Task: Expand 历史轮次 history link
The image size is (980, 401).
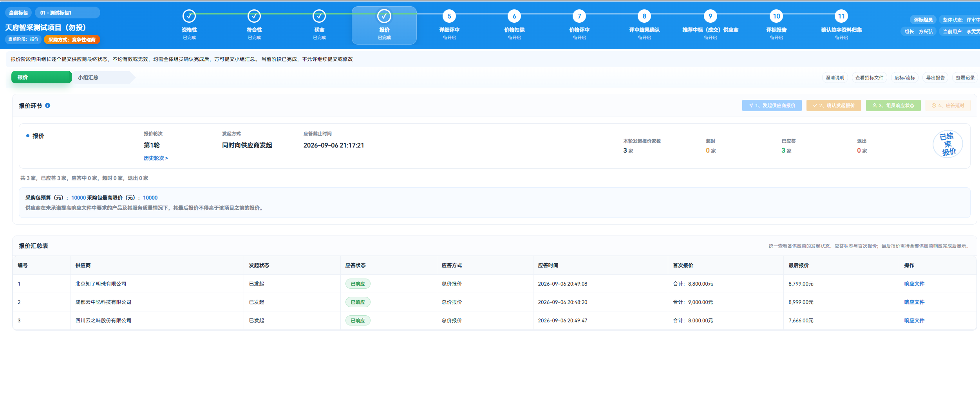Action: tap(156, 158)
